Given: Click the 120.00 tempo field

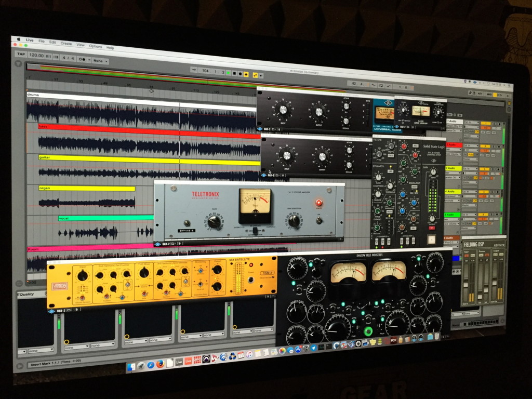Looking at the screenshot, I should click(x=36, y=55).
